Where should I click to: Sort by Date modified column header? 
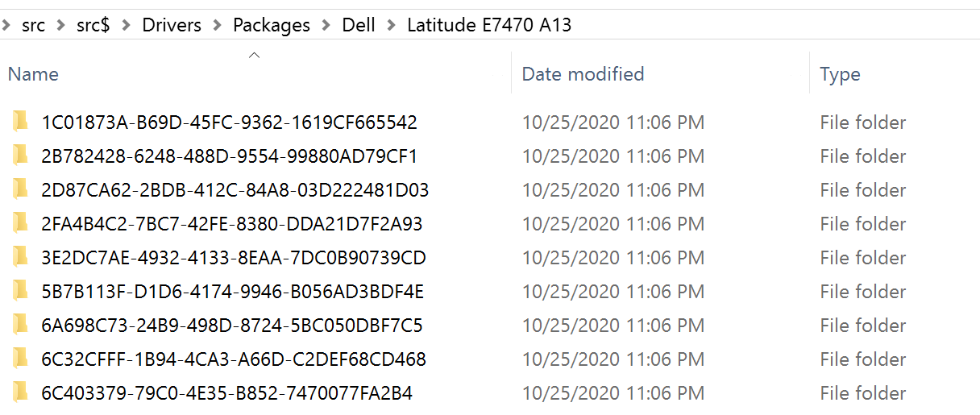point(583,74)
